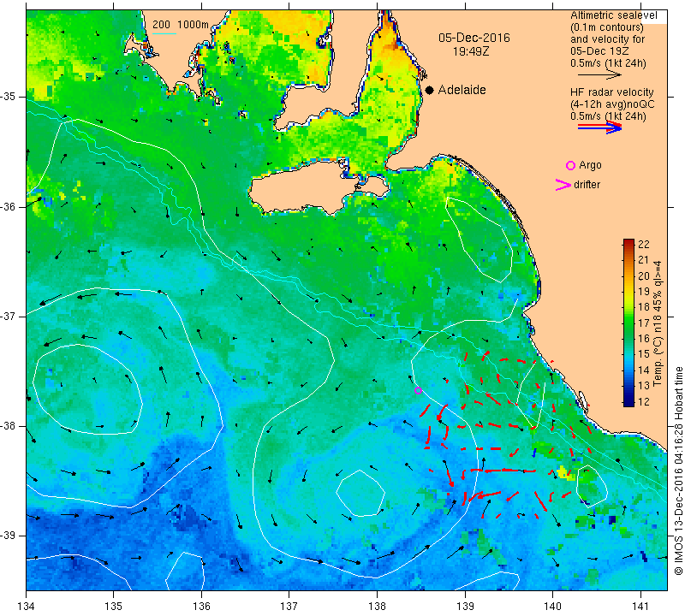Click the '19:49Z' time text
The width and height of the screenshot is (685, 616).
[x=471, y=51]
